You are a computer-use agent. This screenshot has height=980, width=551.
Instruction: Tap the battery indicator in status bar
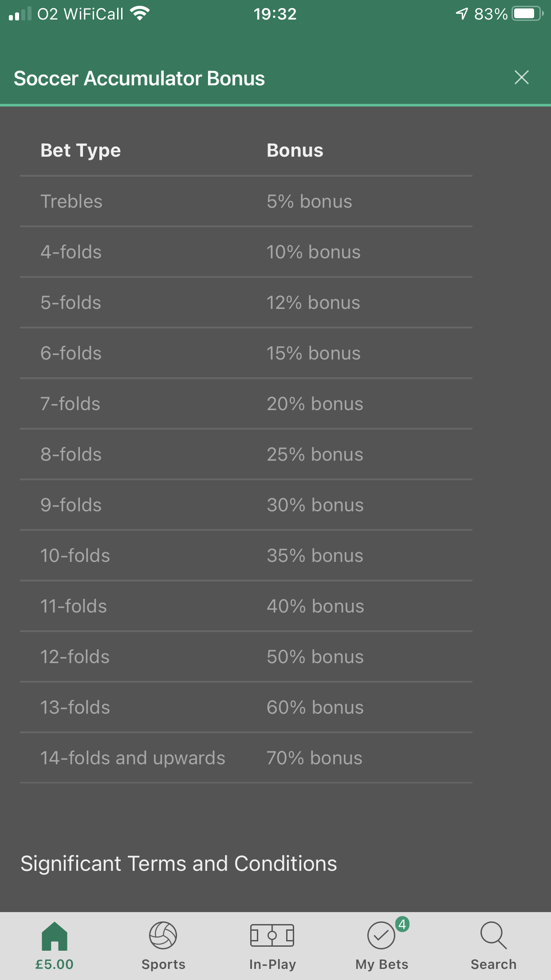(x=527, y=14)
